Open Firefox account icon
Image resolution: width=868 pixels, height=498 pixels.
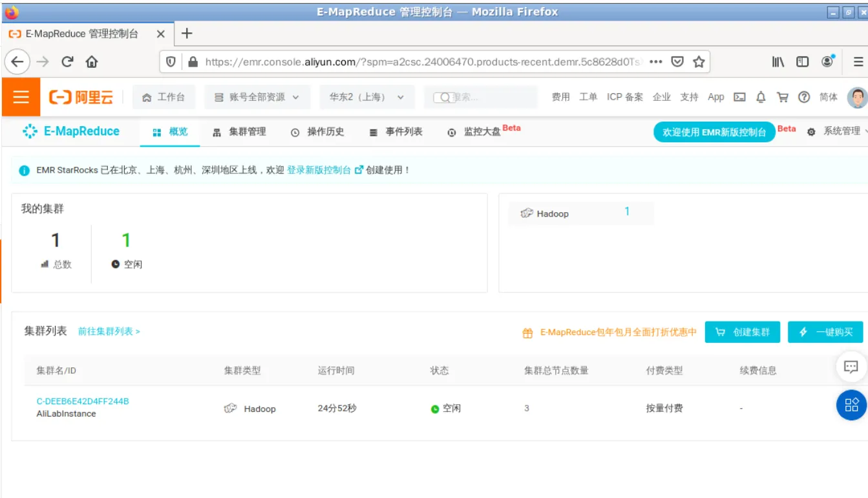click(x=827, y=61)
